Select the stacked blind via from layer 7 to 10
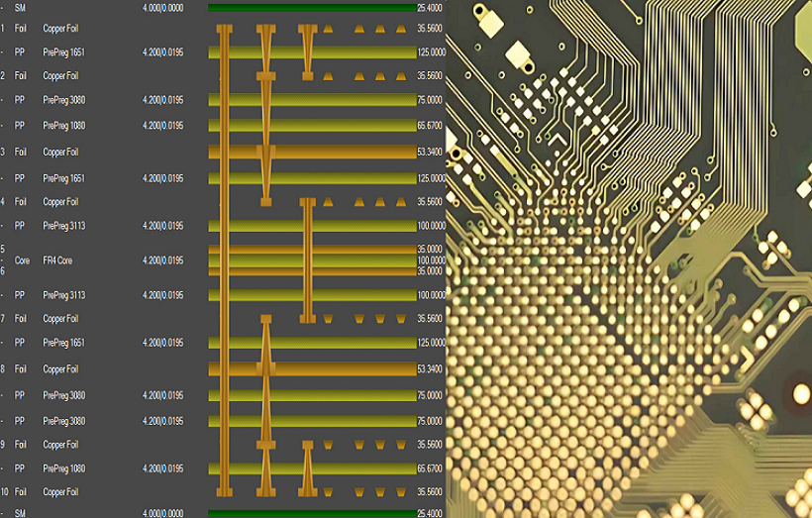 coord(266,406)
